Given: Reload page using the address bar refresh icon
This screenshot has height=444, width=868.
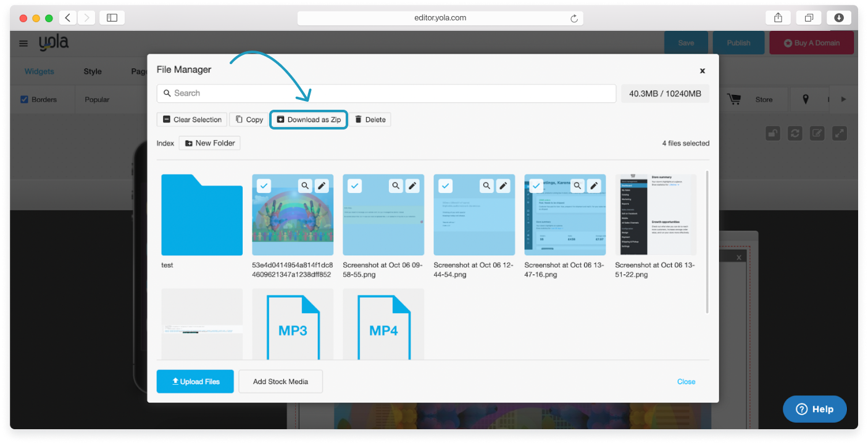Looking at the screenshot, I should click(x=574, y=18).
